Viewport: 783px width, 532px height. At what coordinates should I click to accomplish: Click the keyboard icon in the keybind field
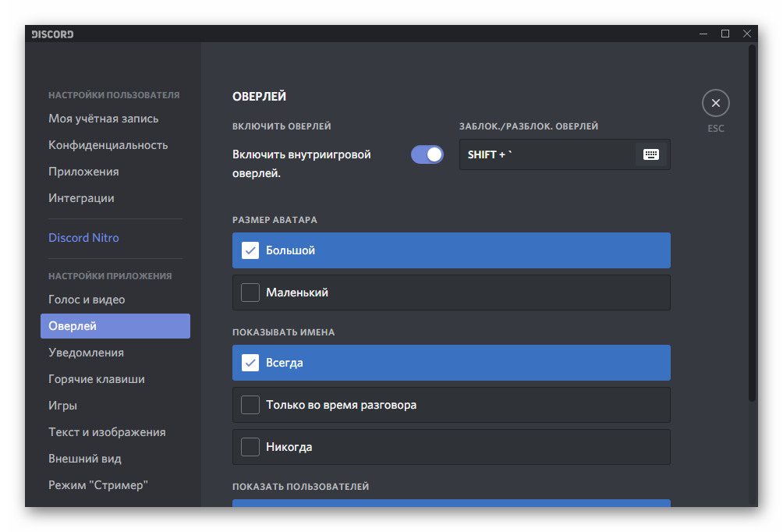tap(650, 154)
